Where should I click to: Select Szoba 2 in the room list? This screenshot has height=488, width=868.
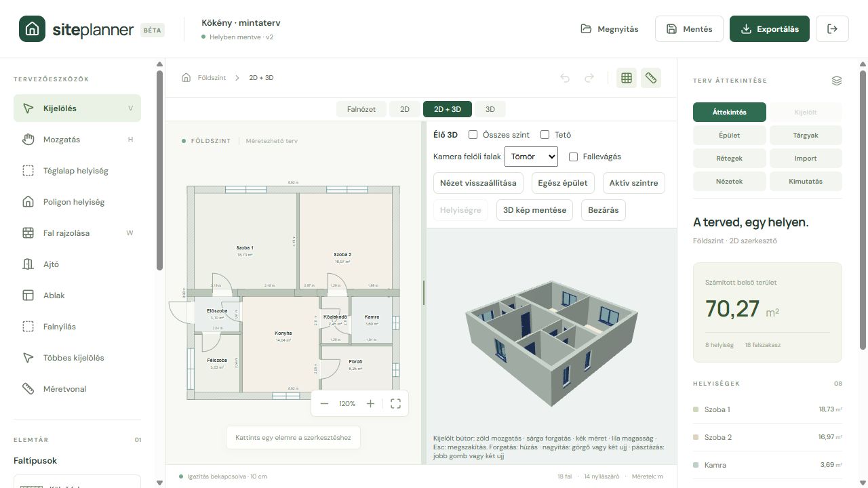768,437
